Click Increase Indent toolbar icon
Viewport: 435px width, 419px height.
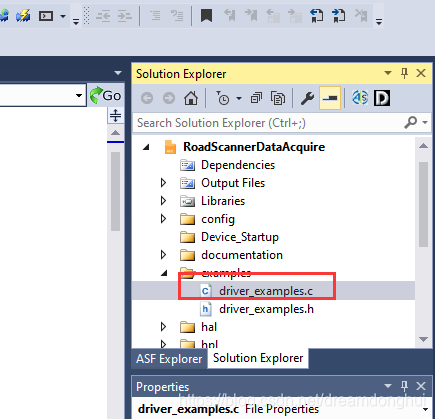125,16
